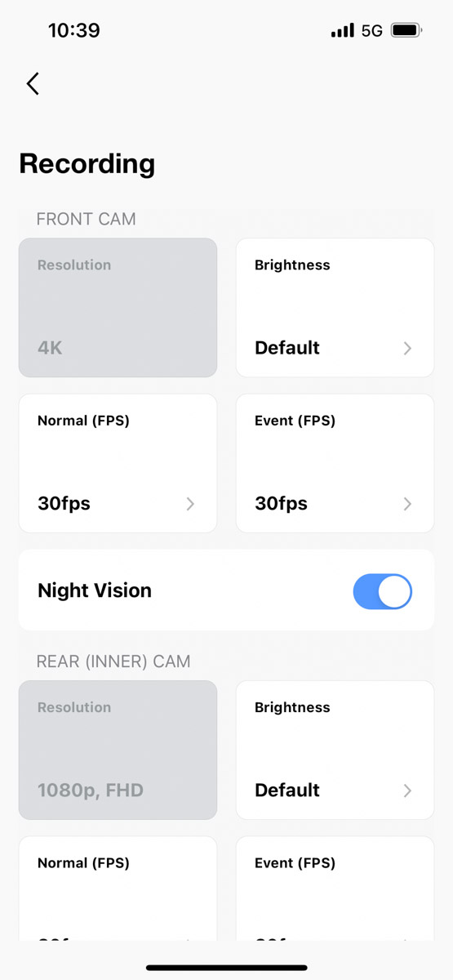Open Rear Cam Normal (FPS) card
The width and height of the screenshot is (453, 980).
pyautogui.click(x=118, y=889)
